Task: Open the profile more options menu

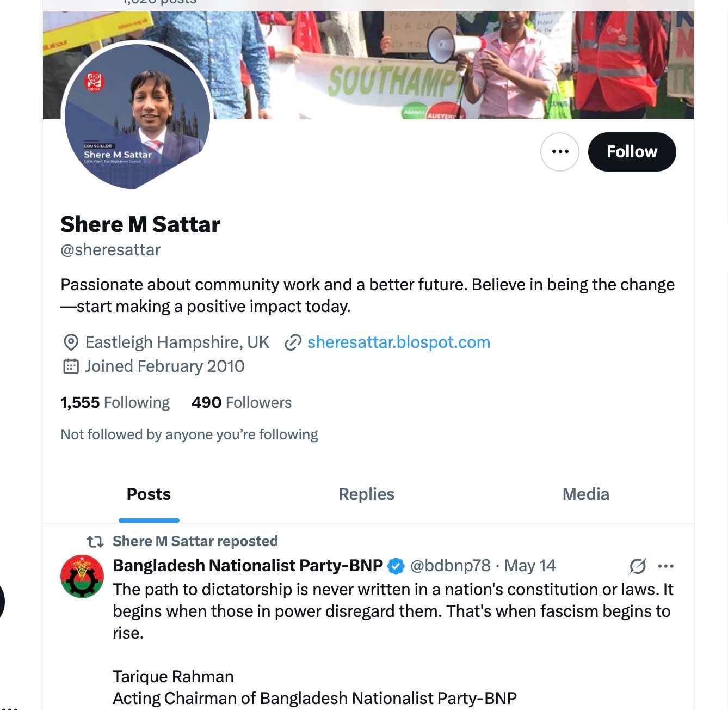Action: click(x=559, y=152)
